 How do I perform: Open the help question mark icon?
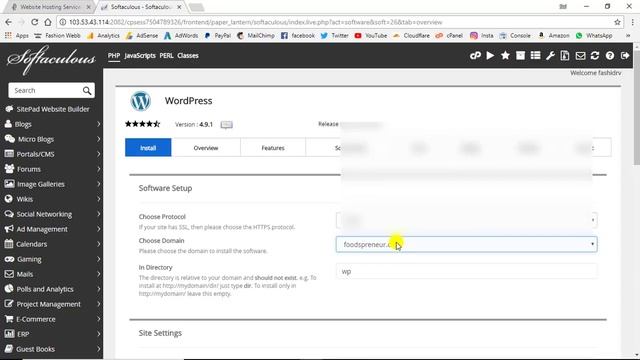pos(610,56)
